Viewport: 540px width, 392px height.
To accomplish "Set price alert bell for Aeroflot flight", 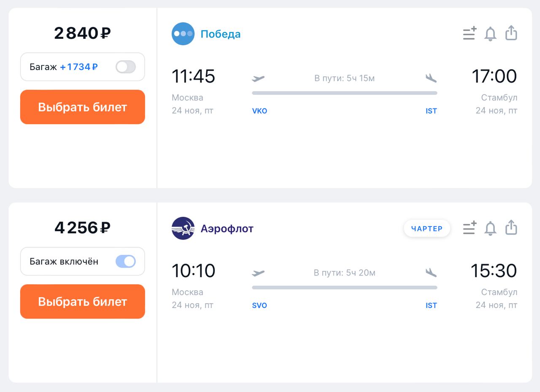I will click(490, 228).
